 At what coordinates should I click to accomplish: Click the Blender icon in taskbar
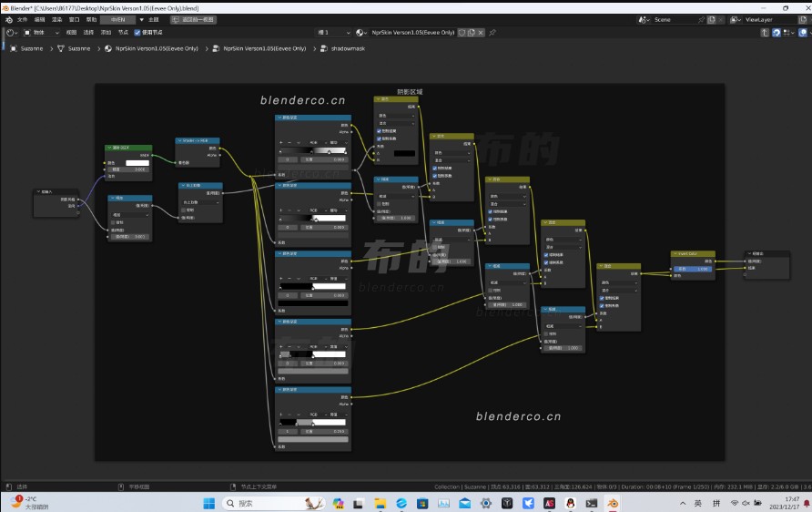coord(613,503)
